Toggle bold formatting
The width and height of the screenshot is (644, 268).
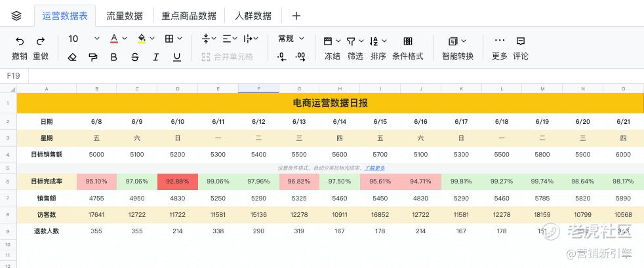click(113, 57)
